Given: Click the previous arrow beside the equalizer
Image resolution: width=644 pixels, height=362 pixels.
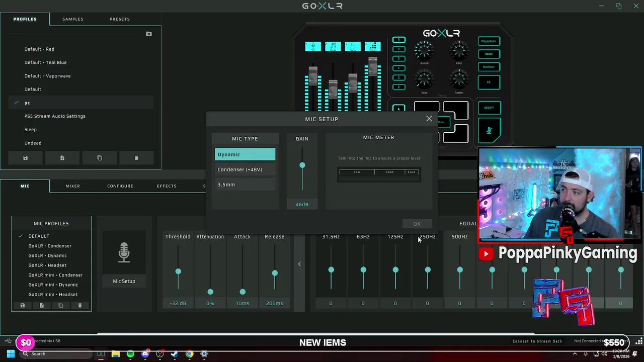Looking at the screenshot, I should (299, 264).
